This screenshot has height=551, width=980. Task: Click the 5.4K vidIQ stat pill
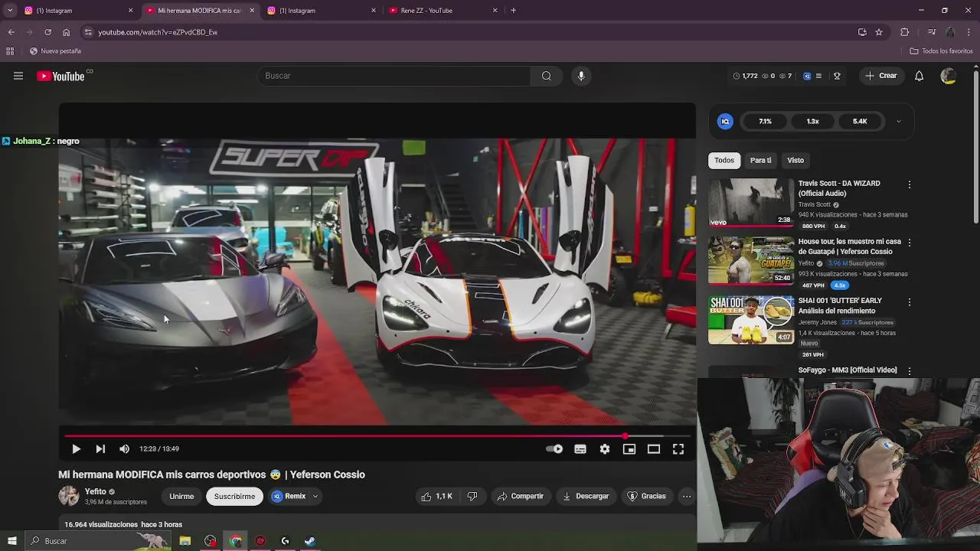coord(860,122)
